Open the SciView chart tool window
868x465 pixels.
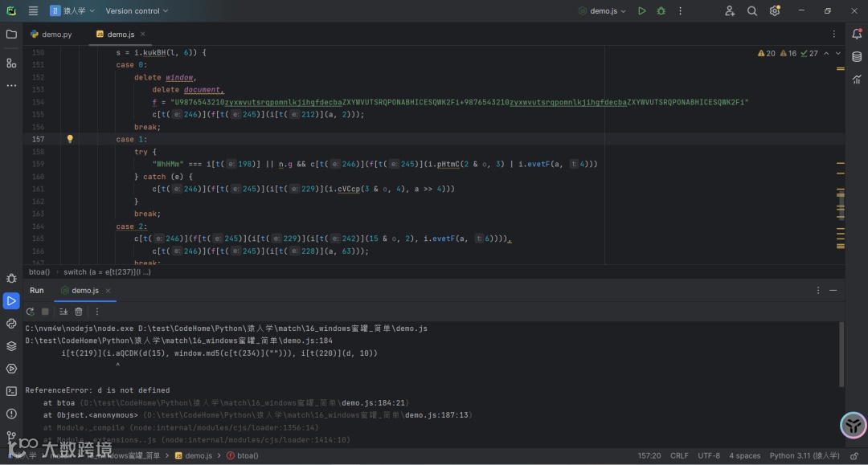pyautogui.click(x=857, y=79)
